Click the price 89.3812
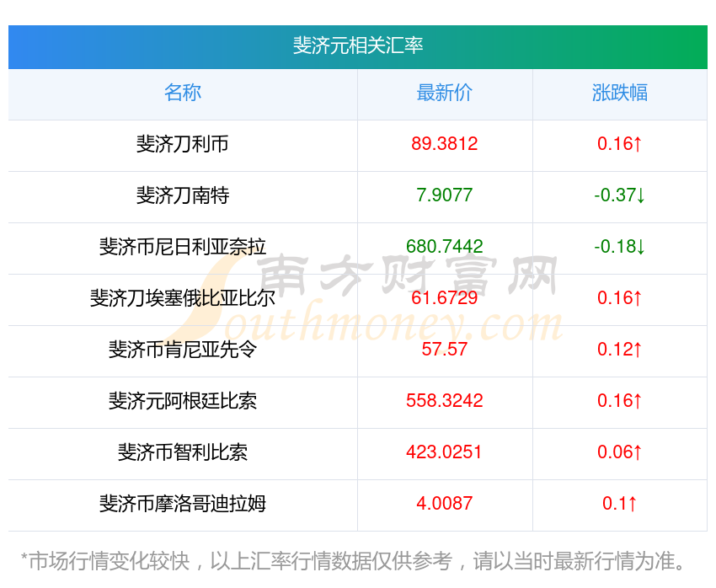The image size is (716, 588). (x=444, y=144)
